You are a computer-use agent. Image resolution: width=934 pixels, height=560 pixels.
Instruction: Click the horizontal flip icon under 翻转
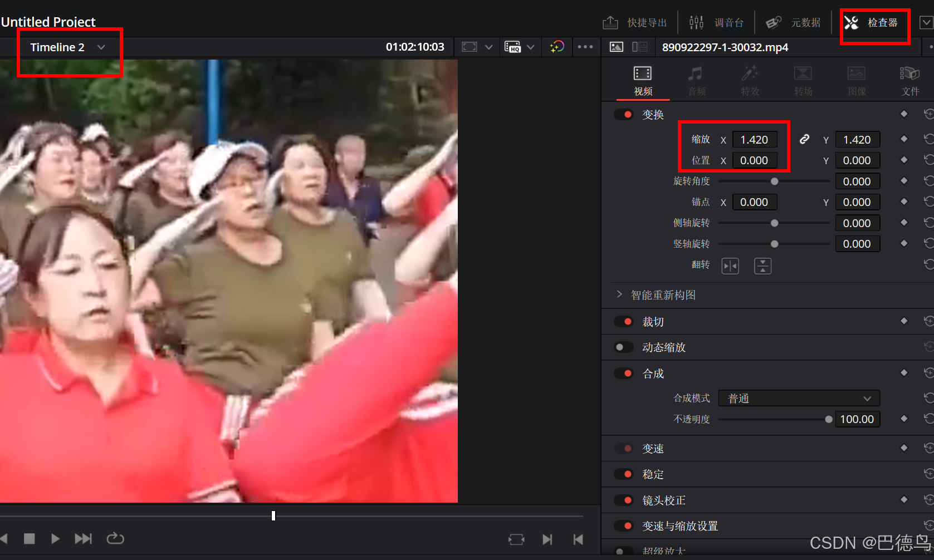click(730, 266)
